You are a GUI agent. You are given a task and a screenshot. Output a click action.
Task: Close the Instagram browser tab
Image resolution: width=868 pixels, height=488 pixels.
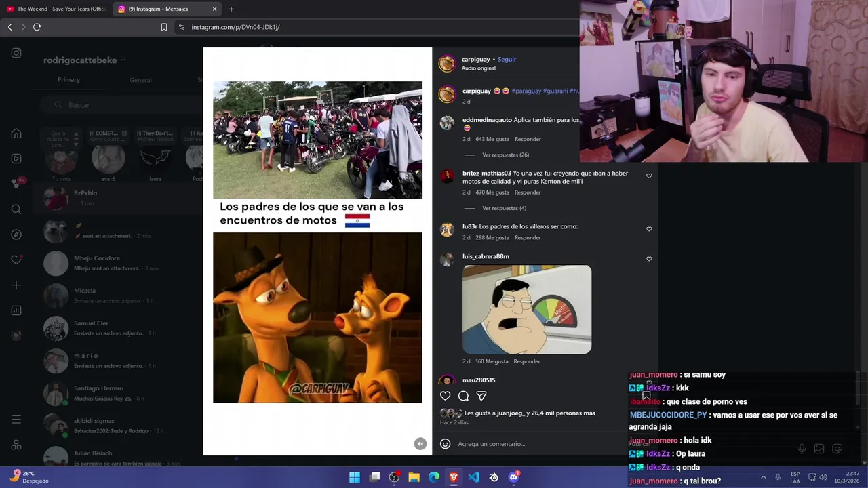(215, 9)
